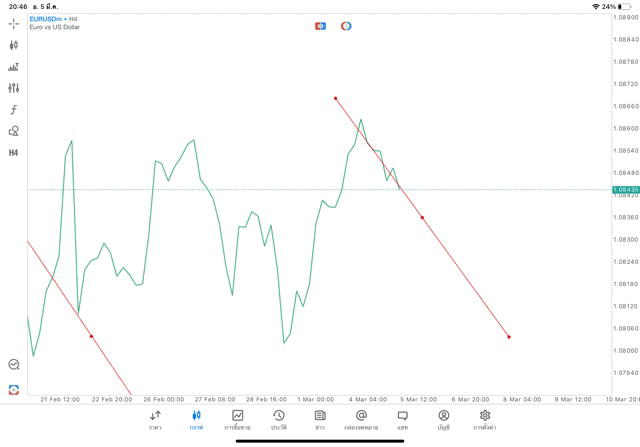Switch to the การซื้อขาย (Trade) tab
This screenshot has height=447, width=640.
click(x=237, y=420)
